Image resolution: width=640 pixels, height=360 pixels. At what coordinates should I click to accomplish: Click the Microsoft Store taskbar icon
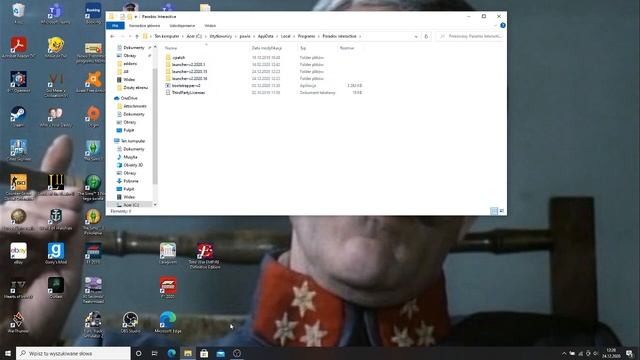coord(204,353)
